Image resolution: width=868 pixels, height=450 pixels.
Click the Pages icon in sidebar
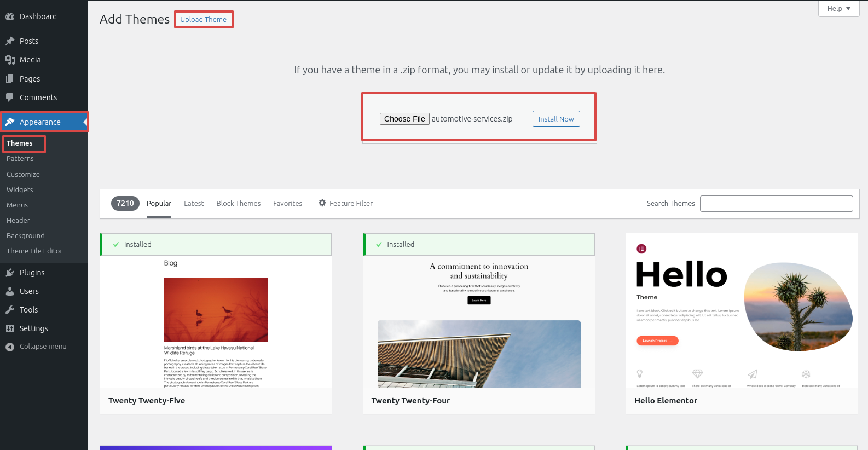[10, 79]
